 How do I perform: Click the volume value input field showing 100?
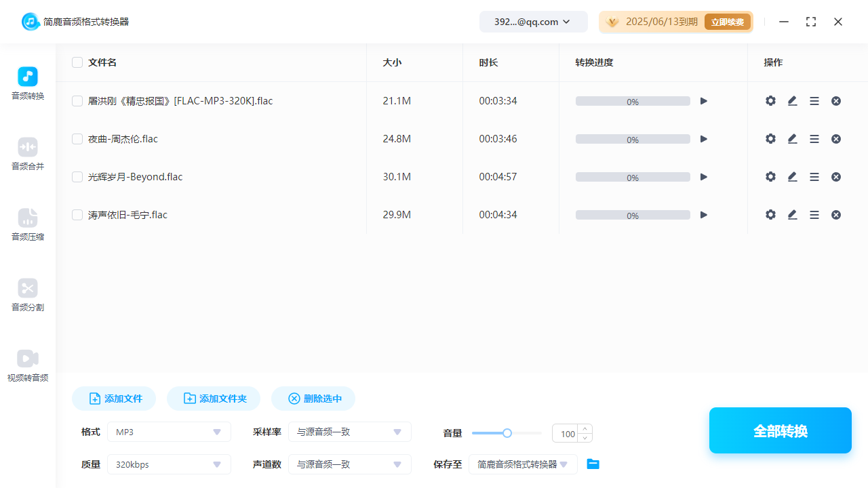(568, 433)
